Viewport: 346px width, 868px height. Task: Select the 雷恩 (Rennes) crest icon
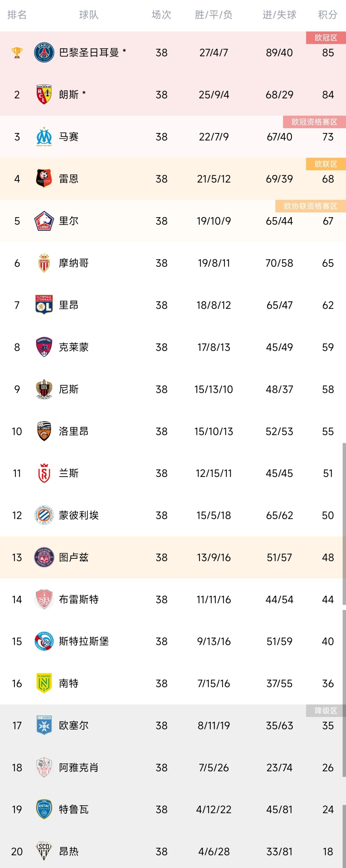[x=44, y=179]
